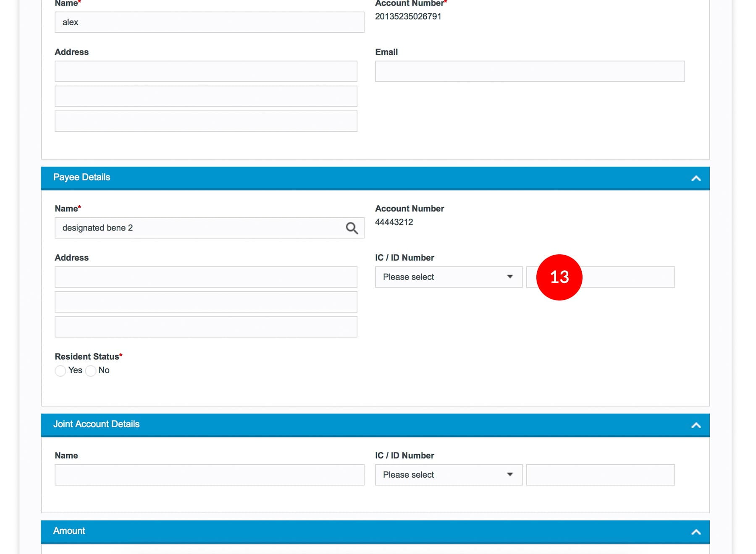
Task: Click the payee Name field 'designated bene 2'
Action: click(197, 228)
